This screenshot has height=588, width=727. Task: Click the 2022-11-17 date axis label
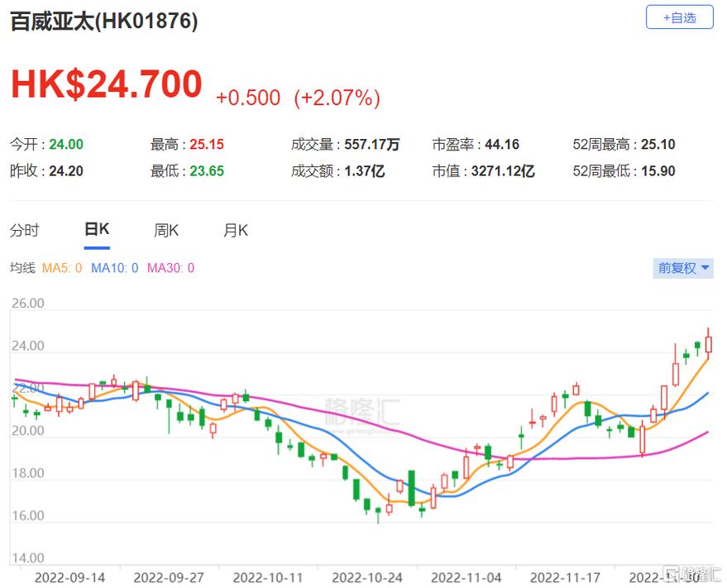pos(565,576)
